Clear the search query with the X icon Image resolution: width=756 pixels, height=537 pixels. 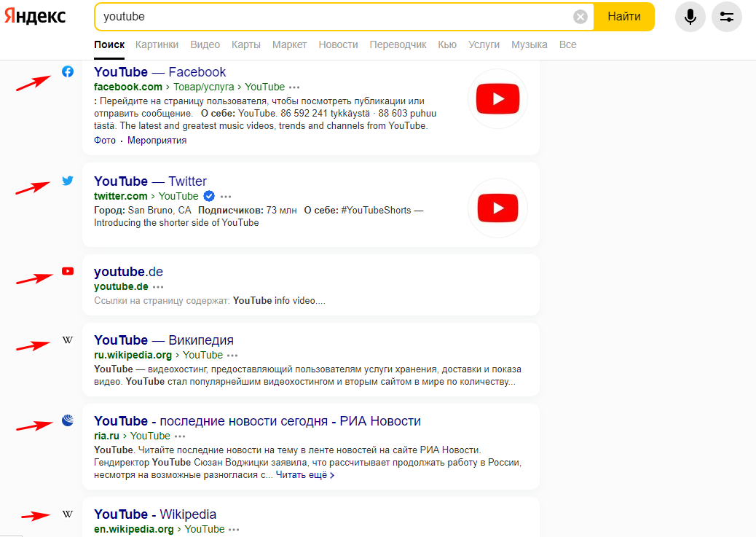[x=580, y=17]
